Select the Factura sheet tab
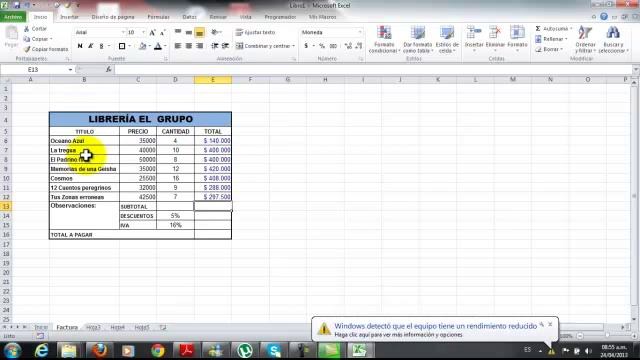Viewport: 640px width, 360px height. (x=67, y=327)
